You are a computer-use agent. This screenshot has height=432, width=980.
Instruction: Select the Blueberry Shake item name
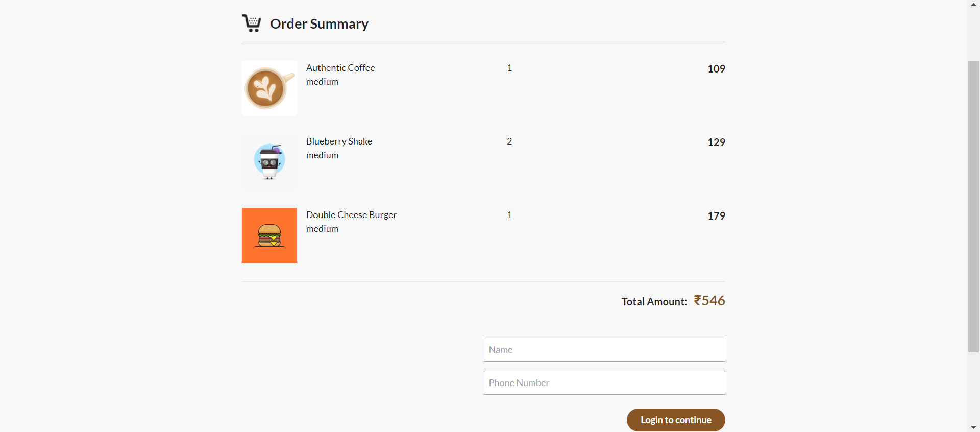pos(338,141)
